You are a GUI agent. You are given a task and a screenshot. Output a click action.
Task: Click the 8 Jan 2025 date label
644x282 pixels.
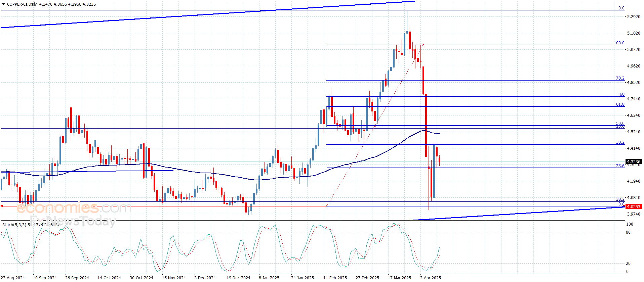(269, 278)
